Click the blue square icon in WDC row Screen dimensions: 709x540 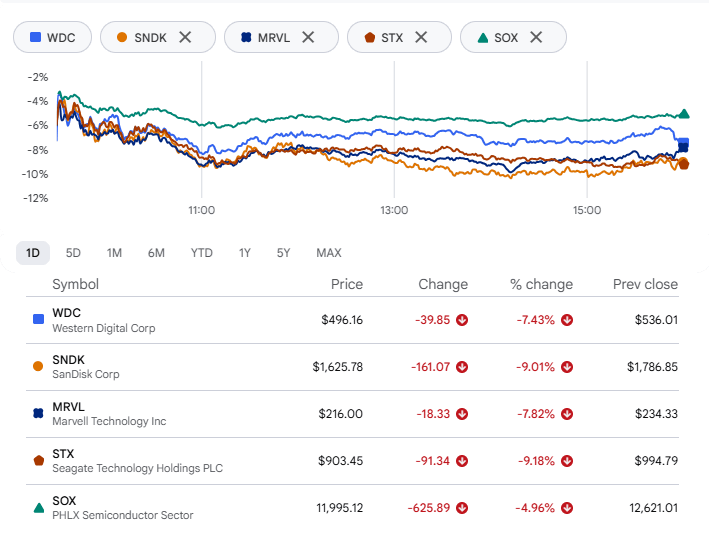[x=38, y=319]
